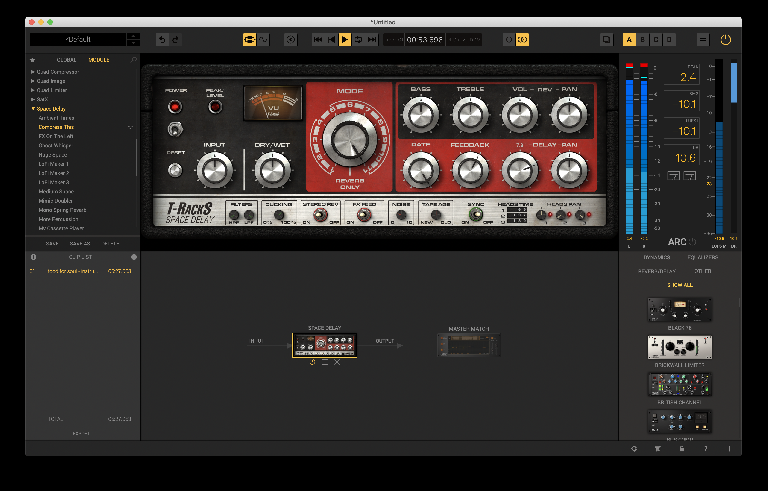This screenshot has width=768, height=491.
Task: Skip to the start of the playlist
Action: [x=317, y=40]
